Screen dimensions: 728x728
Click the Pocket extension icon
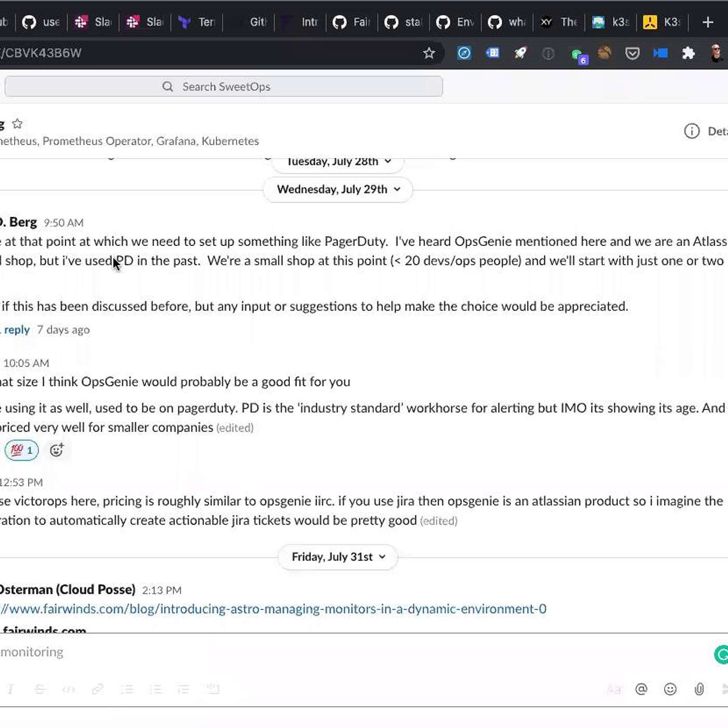pos(632,53)
